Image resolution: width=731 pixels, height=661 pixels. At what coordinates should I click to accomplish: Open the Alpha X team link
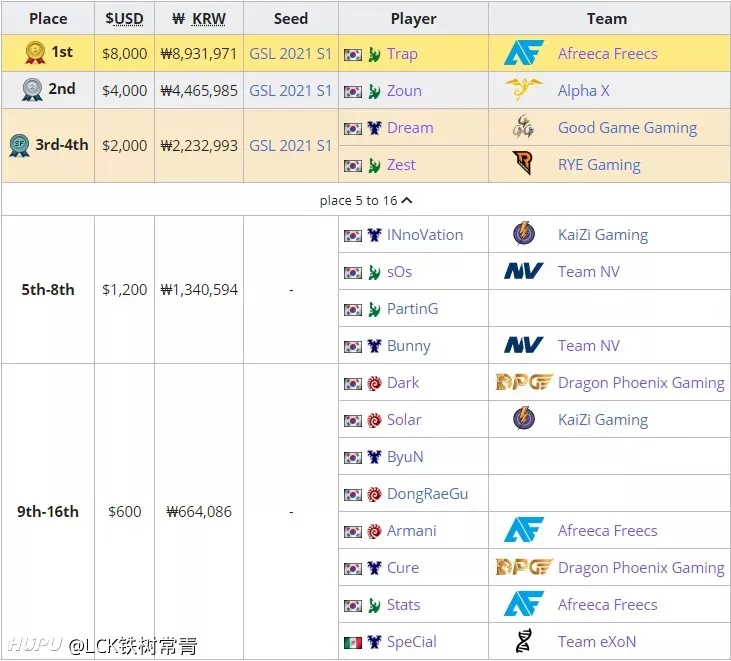(x=583, y=90)
